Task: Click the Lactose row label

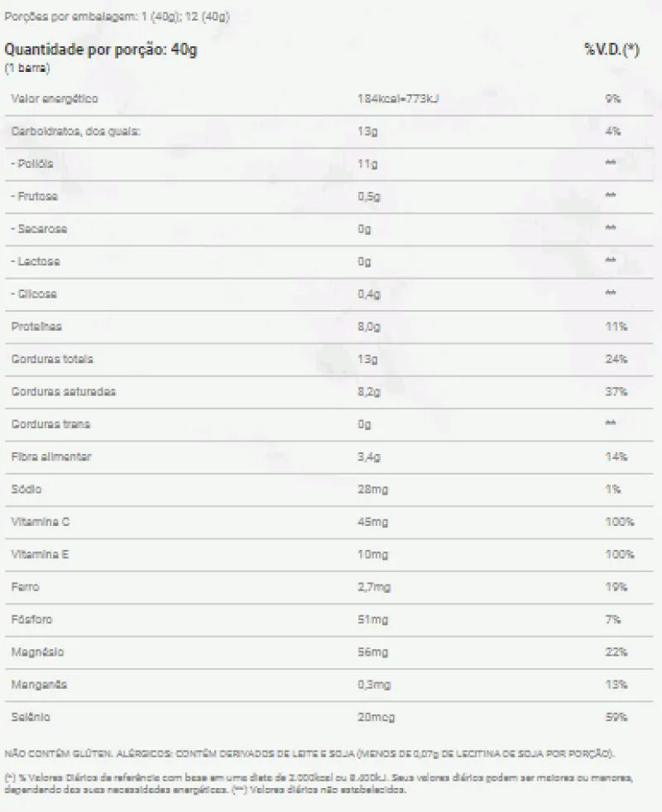Action: tap(36, 261)
